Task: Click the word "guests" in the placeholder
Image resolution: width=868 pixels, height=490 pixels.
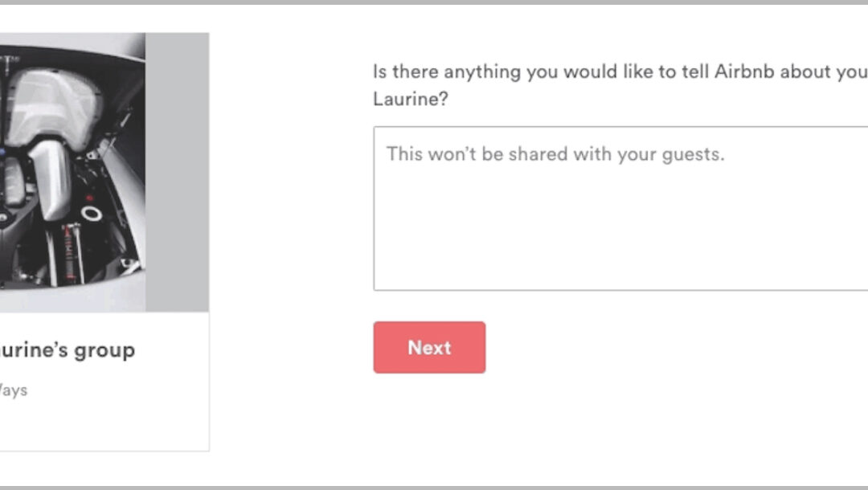Action: [691, 154]
